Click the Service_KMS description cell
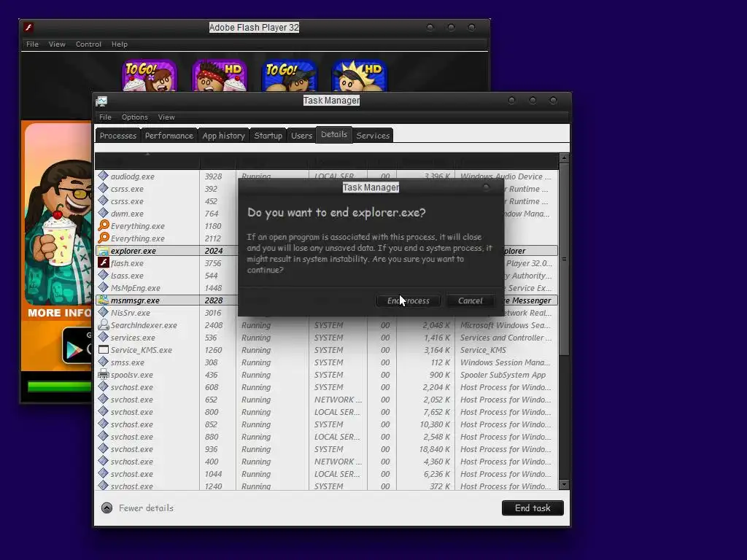Screen dimensions: 747x560 [x=483, y=350]
